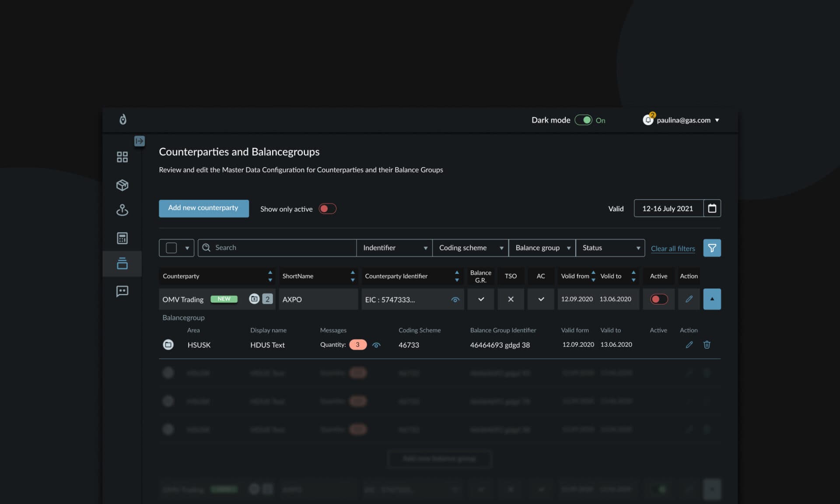Click the 12-16 July 2021 date field
Image resolution: width=840 pixels, height=504 pixels.
668,208
